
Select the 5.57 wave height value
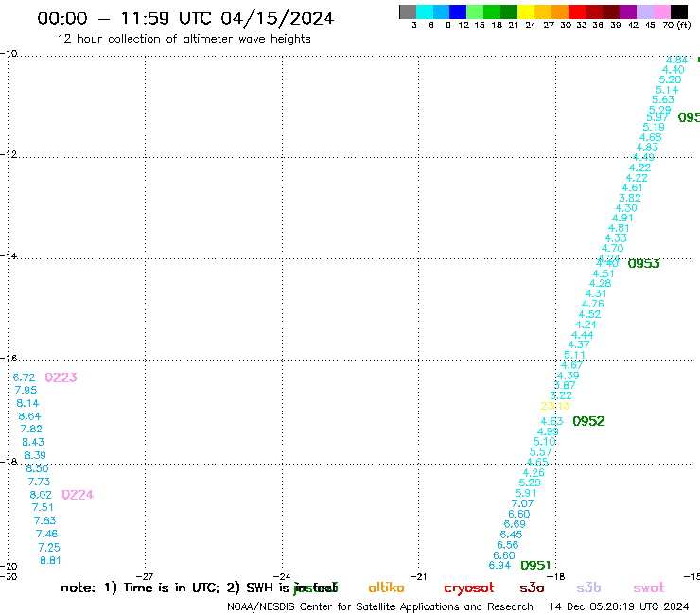tap(541, 452)
